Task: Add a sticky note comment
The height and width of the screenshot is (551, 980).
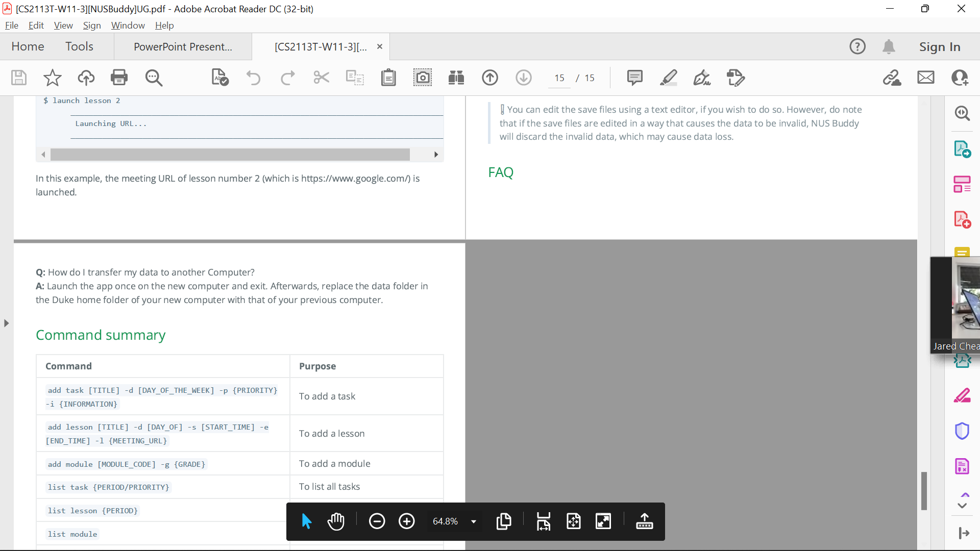Action: pos(634,78)
